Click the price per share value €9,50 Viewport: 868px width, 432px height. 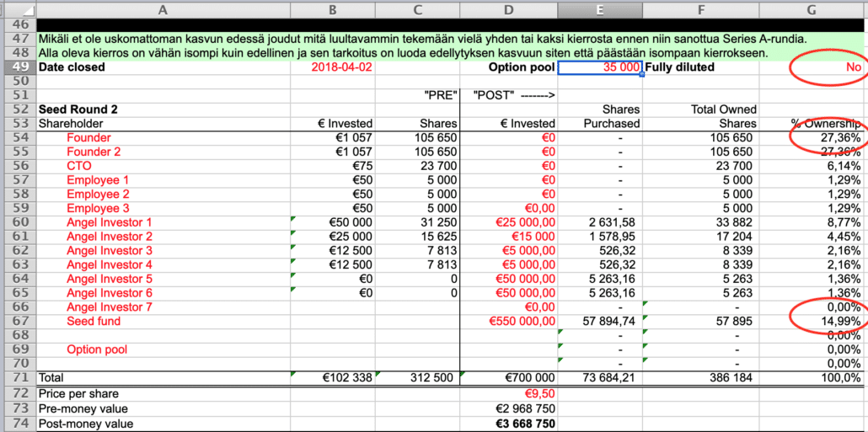[x=539, y=394]
